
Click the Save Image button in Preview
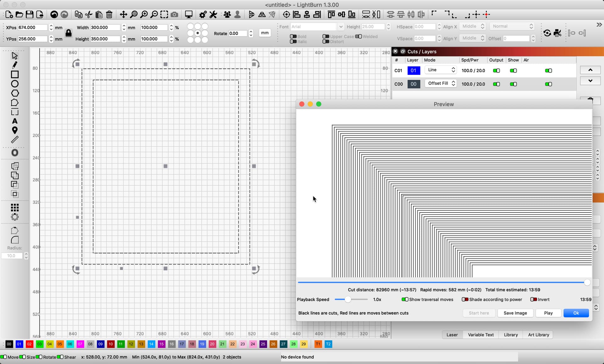point(515,313)
